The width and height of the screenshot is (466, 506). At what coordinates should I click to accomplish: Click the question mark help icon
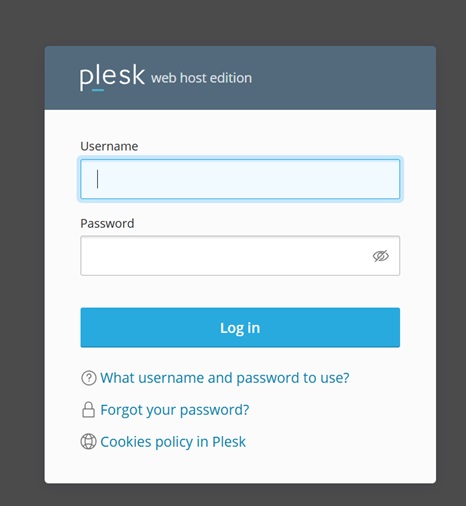(x=89, y=378)
